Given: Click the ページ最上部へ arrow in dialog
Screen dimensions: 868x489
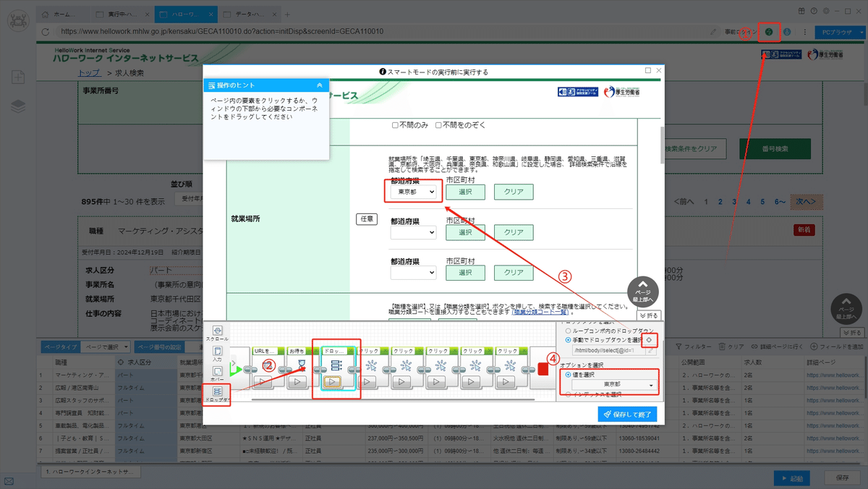Looking at the screenshot, I should click(643, 293).
